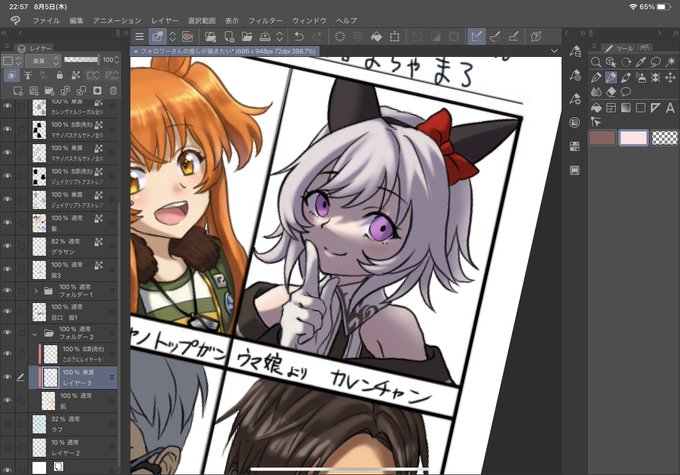The image size is (680, 475).
Task: Select the Move layer tool
Action: pos(670,78)
